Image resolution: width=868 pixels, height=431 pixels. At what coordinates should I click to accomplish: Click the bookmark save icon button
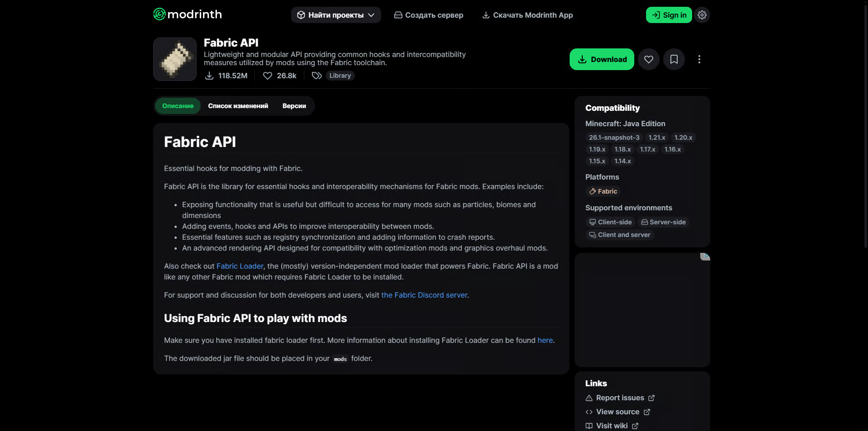point(674,59)
